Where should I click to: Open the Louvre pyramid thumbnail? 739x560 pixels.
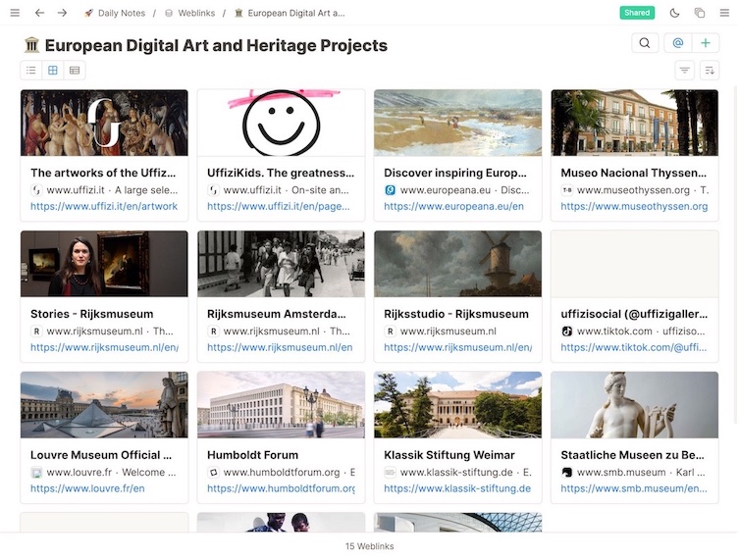pos(104,405)
